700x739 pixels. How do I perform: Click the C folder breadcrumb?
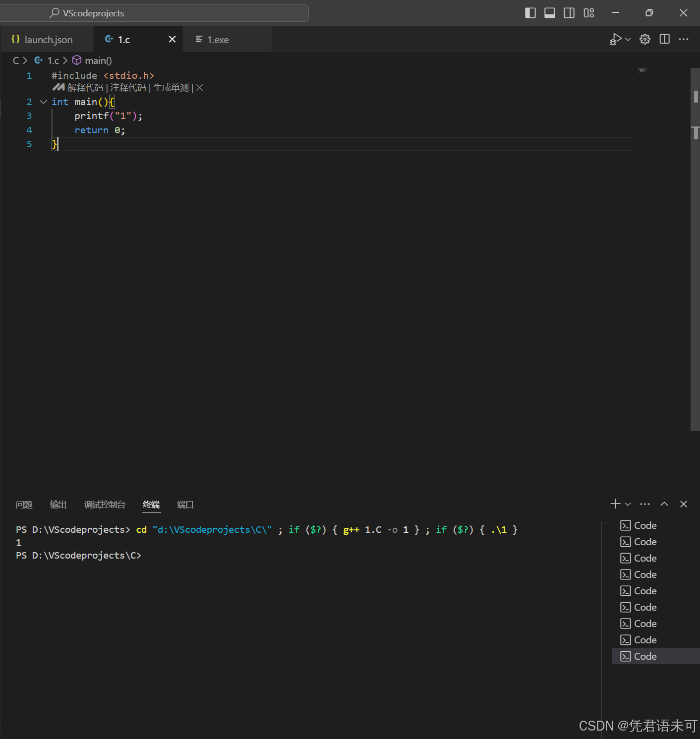coord(16,60)
